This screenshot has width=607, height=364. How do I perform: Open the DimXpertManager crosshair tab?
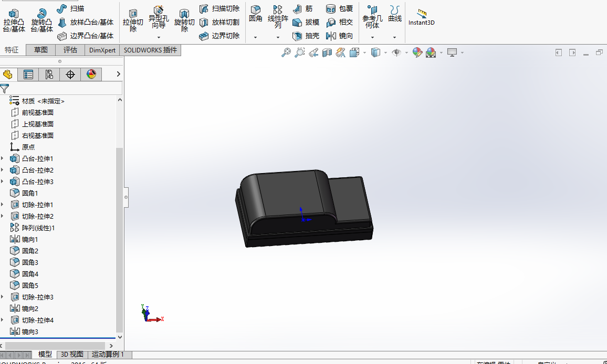click(70, 74)
